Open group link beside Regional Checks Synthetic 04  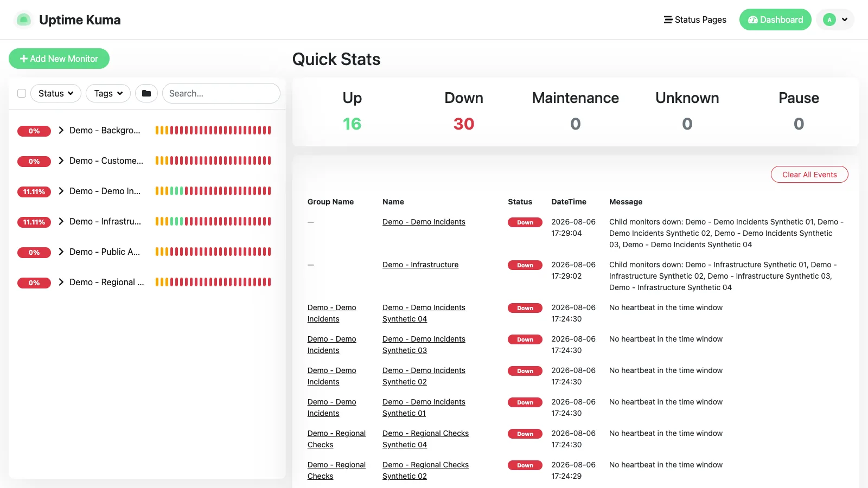coord(336,439)
